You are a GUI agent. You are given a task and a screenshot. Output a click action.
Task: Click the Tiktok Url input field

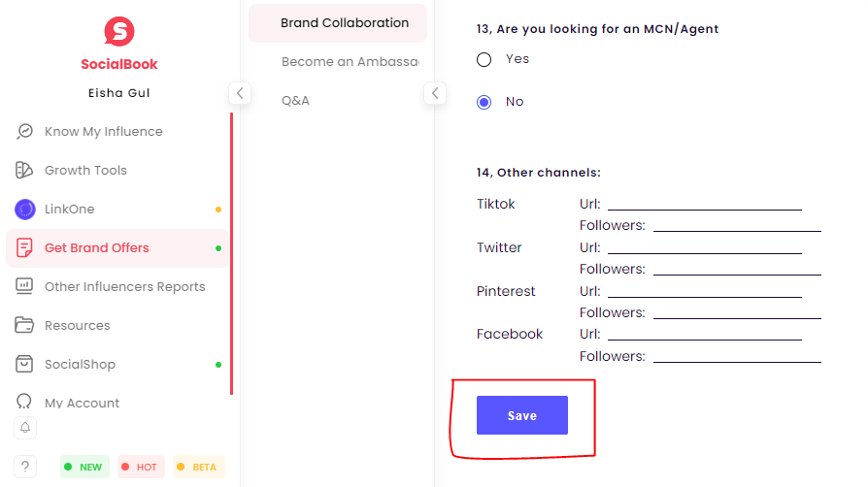click(x=704, y=203)
